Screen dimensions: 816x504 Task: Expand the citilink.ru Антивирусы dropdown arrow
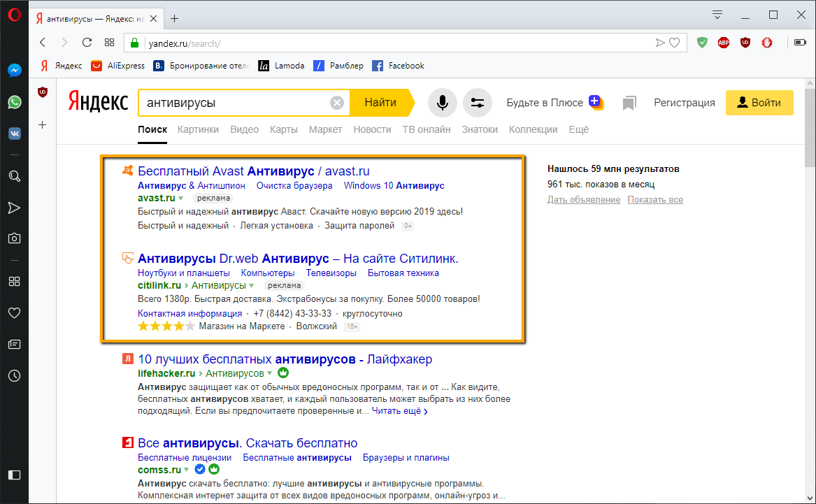tap(251, 286)
